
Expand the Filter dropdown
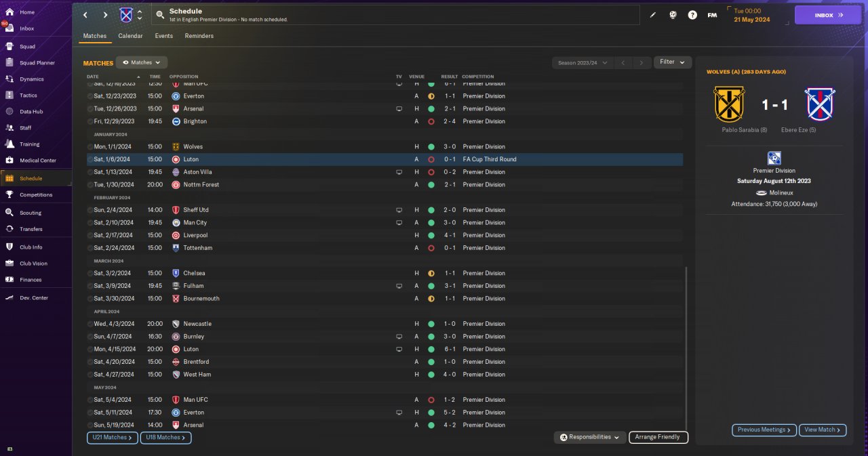tap(673, 62)
